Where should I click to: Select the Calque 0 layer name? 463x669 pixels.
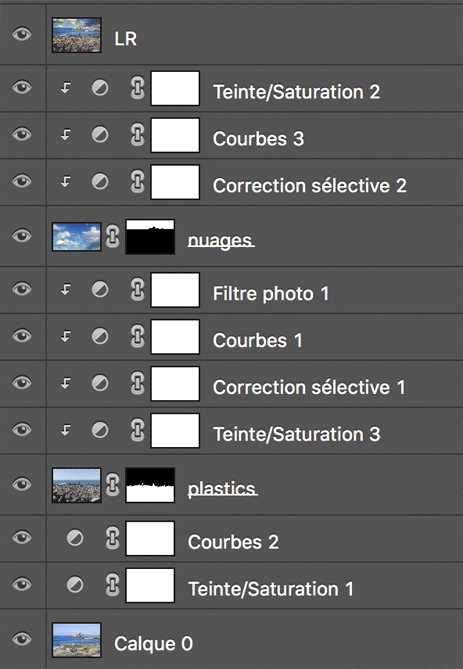coord(154,643)
